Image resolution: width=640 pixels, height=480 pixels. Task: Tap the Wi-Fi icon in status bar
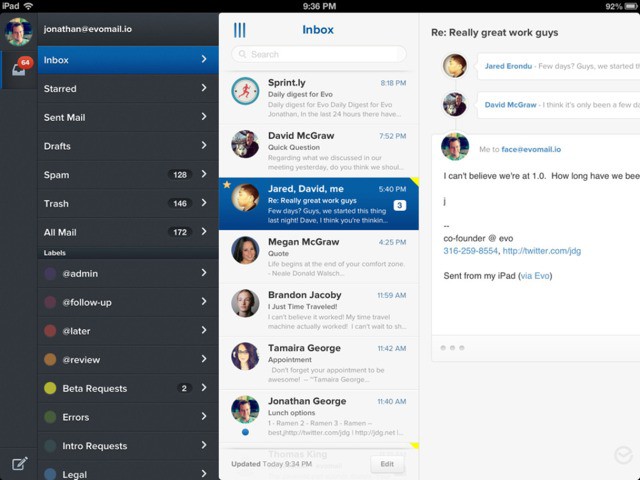coord(28,6)
